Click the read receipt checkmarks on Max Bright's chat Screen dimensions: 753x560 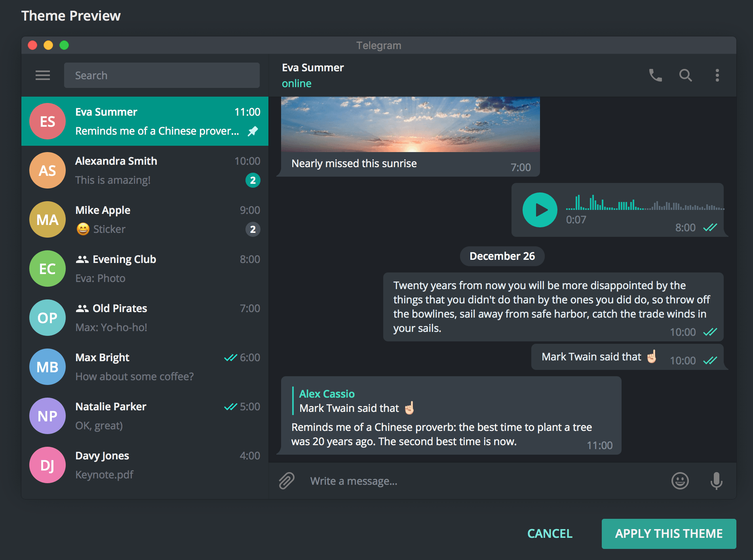[x=230, y=357]
